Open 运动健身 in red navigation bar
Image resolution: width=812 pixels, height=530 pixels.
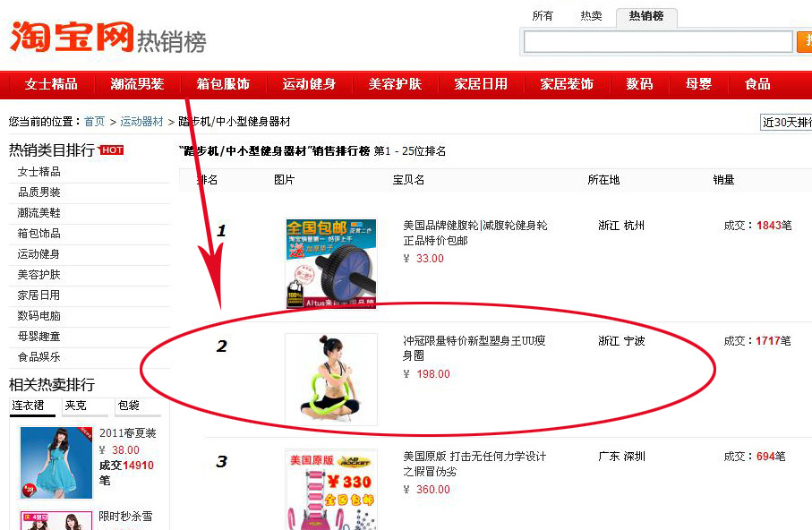pyautogui.click(x=309, y=84)
